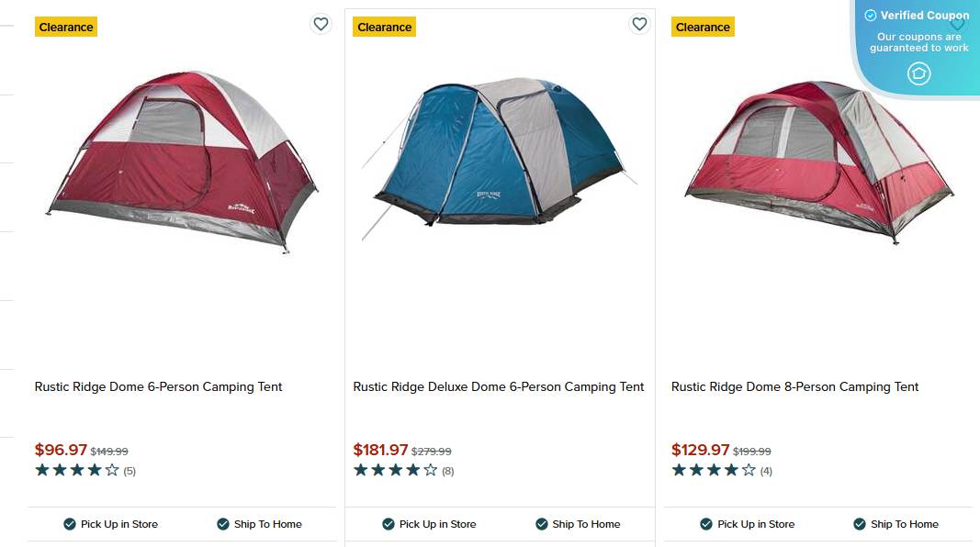Click Clearance badge on the blue tent
This screenshot has height=547, width=980.
(384, 28)
